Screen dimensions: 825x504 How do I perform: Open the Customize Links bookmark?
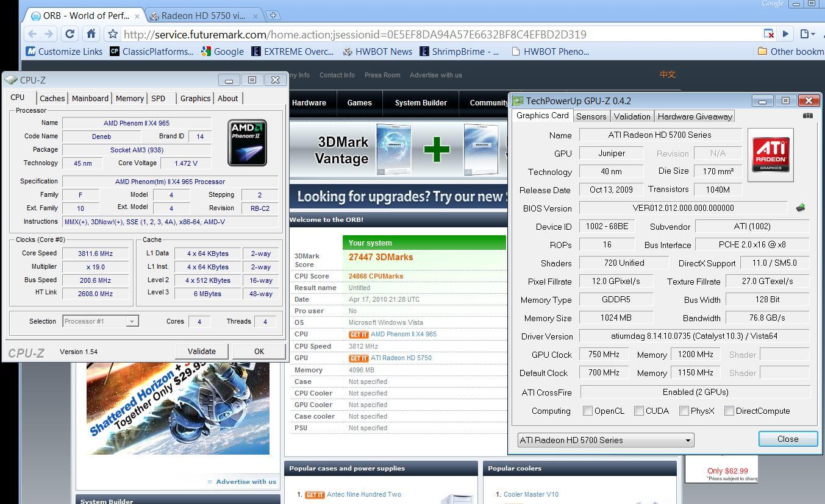point(64,52)
